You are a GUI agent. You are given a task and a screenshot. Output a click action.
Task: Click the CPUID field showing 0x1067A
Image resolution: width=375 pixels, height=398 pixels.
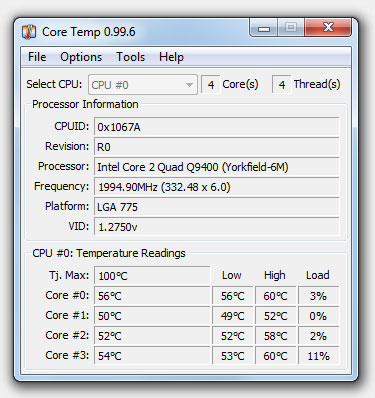point(217,127)
